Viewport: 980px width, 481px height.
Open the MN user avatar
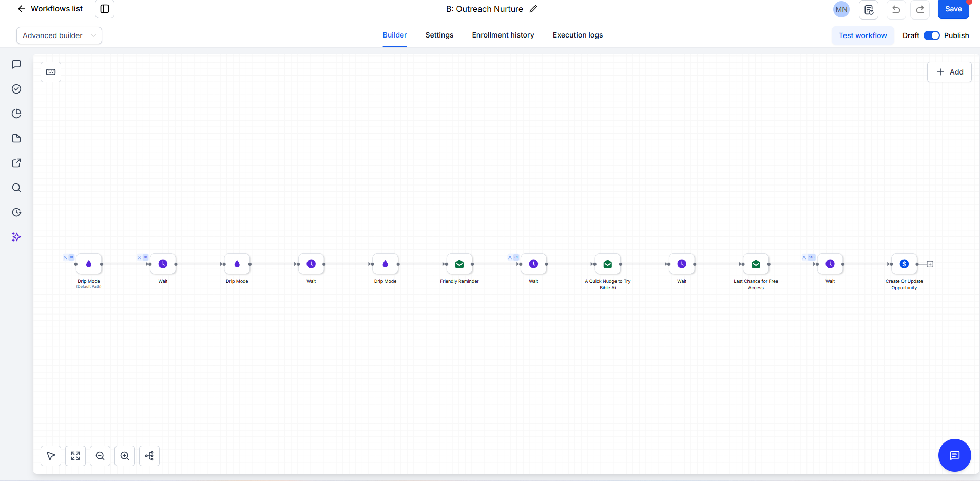[x=841, y=9]
